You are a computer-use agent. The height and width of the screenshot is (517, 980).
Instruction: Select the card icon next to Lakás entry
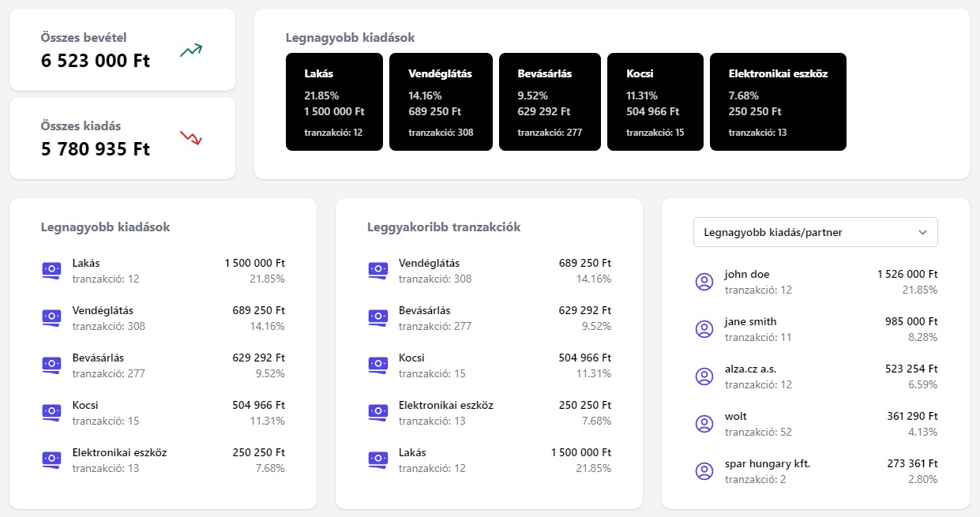[51, 270]
